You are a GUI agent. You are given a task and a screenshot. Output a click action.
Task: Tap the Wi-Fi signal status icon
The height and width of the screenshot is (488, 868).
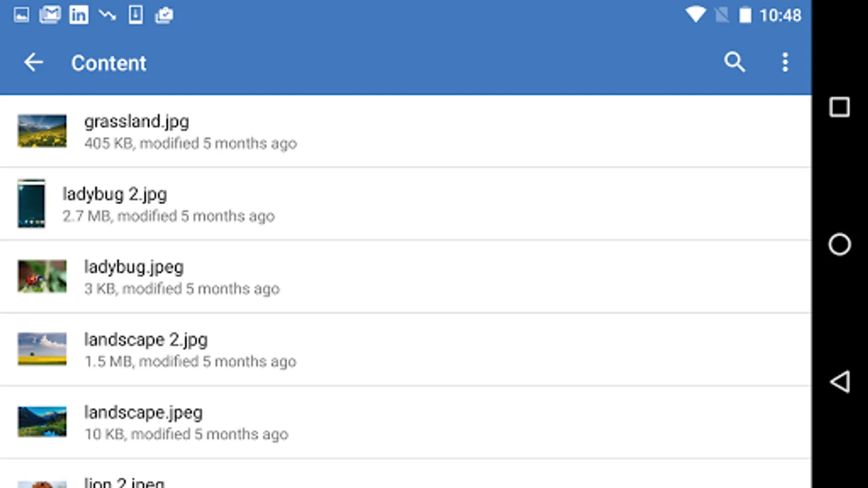[695, 15]
